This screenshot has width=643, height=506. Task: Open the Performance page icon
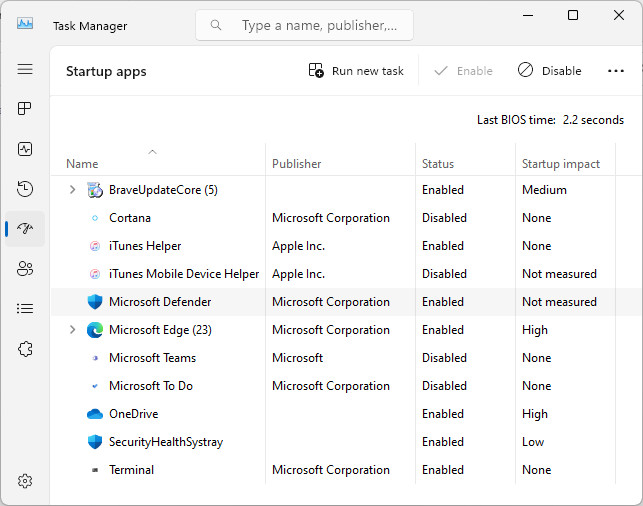(x=25, y=149)
